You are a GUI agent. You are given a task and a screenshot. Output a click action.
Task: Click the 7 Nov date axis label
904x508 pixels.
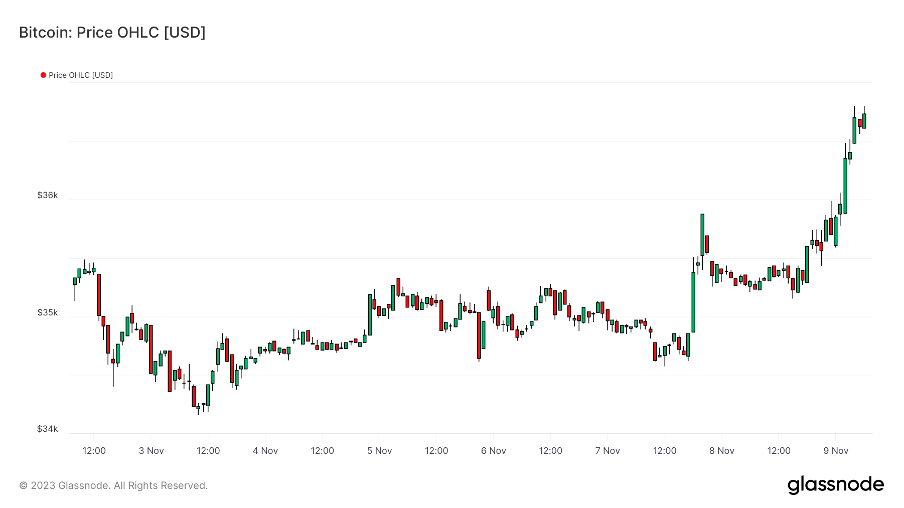pyautogui.click(x=607, y=451)
